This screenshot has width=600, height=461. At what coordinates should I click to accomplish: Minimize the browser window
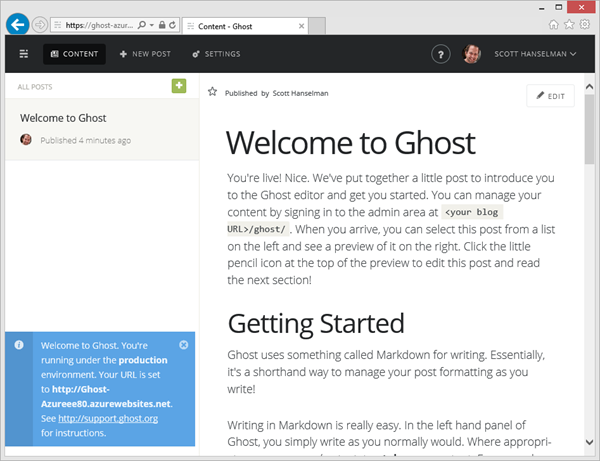pos(541,8)
